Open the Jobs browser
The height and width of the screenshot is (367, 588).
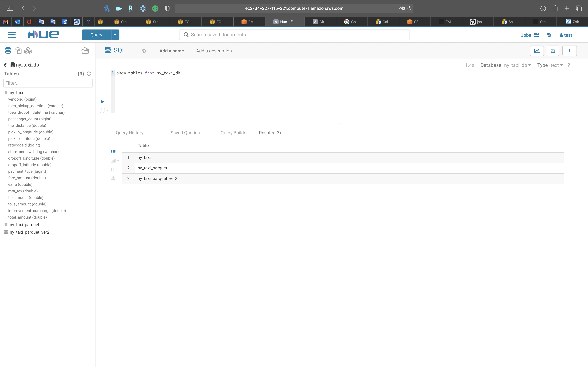pos(529,35)
